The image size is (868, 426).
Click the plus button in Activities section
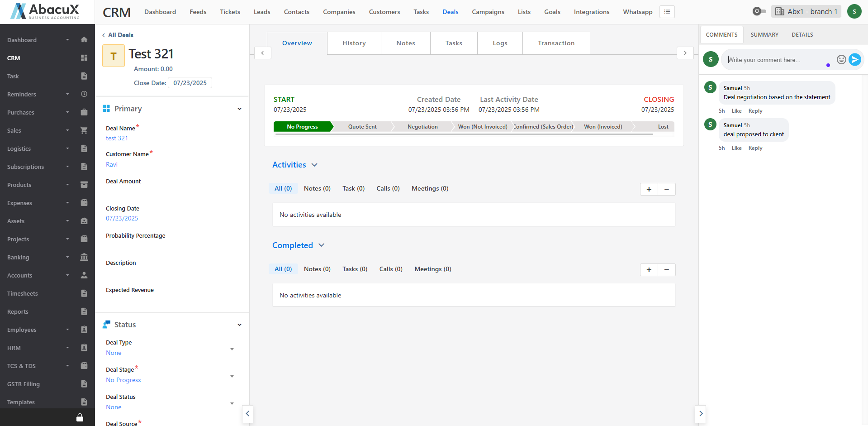649,189
